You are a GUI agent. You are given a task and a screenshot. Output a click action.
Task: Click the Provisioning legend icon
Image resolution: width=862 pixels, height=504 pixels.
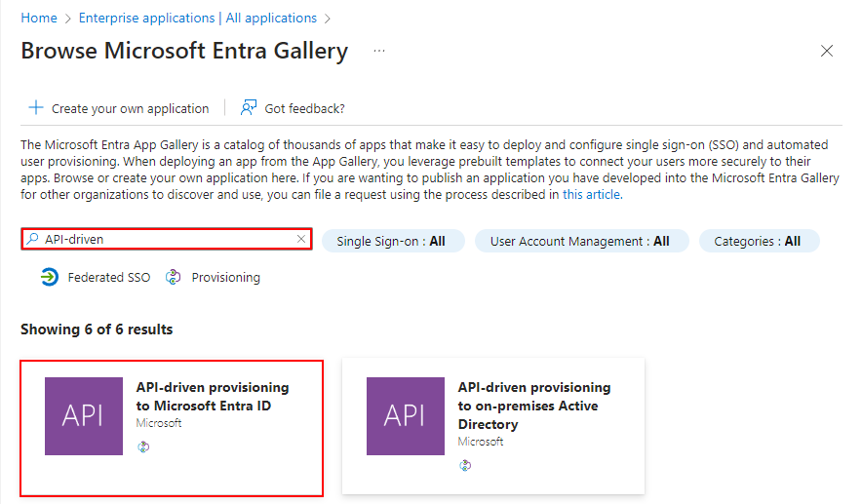pos(174,277)
